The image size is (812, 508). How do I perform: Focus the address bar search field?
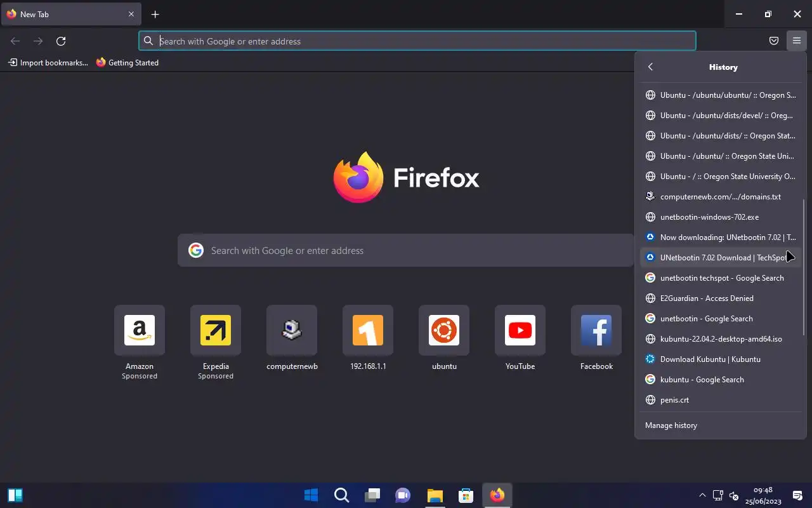[x=417, y=41]
